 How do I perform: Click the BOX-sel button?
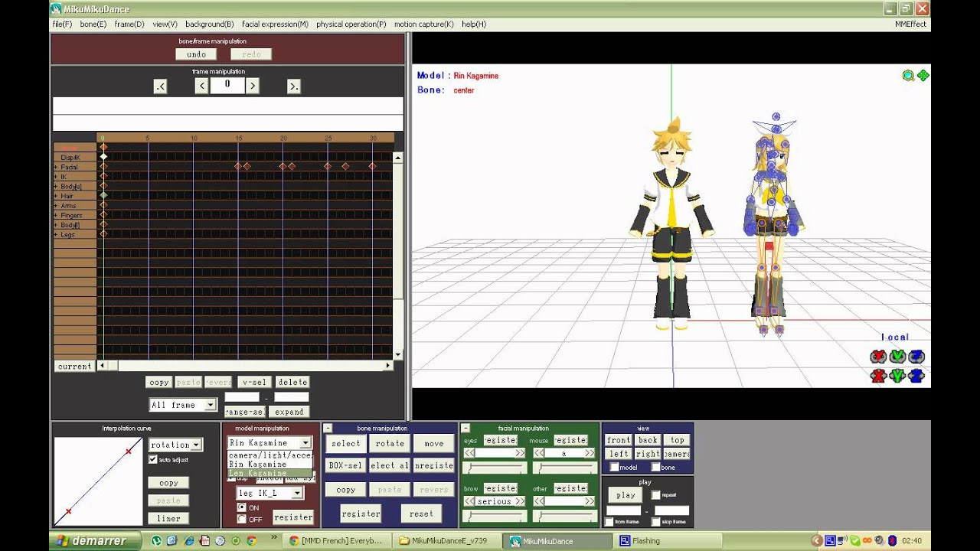coord(345,465)
